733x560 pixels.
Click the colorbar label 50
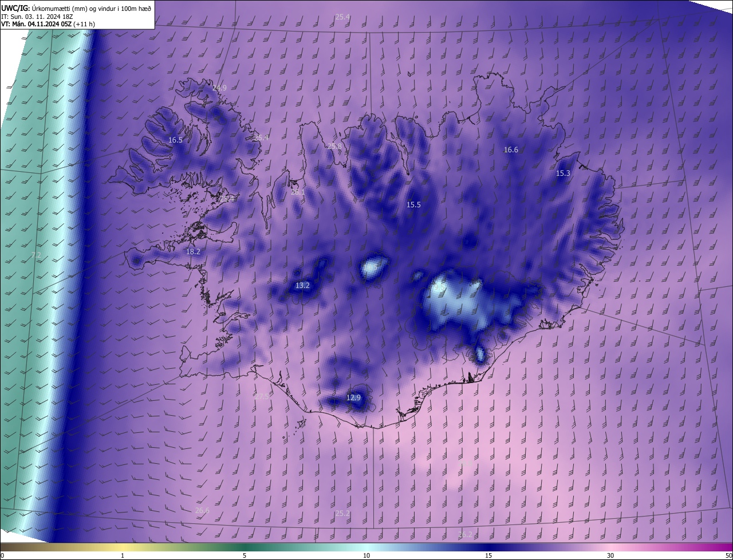[x=728, y=556]
